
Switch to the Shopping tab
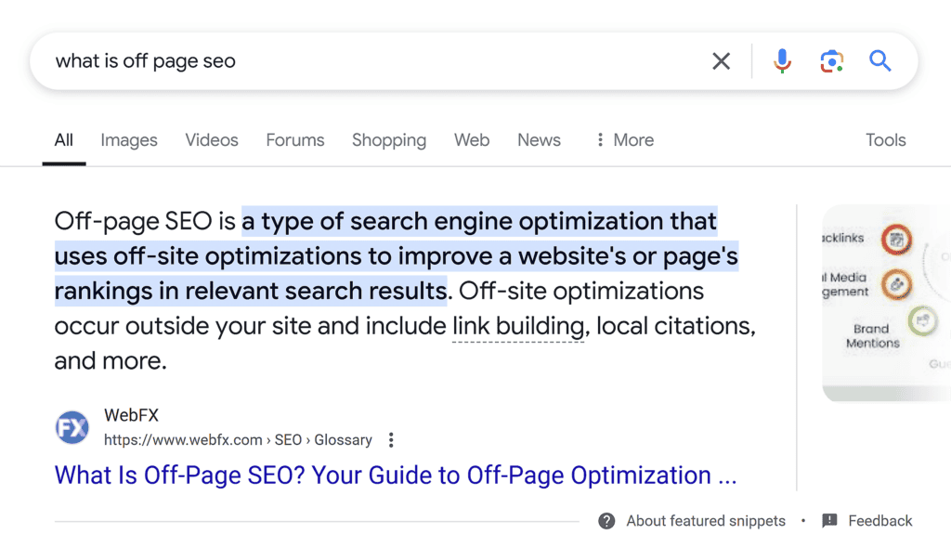(388, 139)
